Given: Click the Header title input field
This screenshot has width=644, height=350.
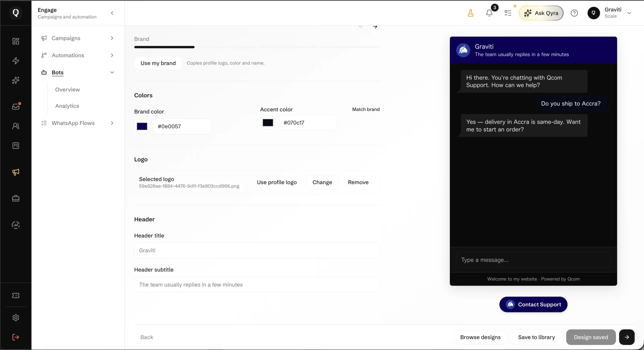Looking at the screenshot, I should [x=257, y=250].
